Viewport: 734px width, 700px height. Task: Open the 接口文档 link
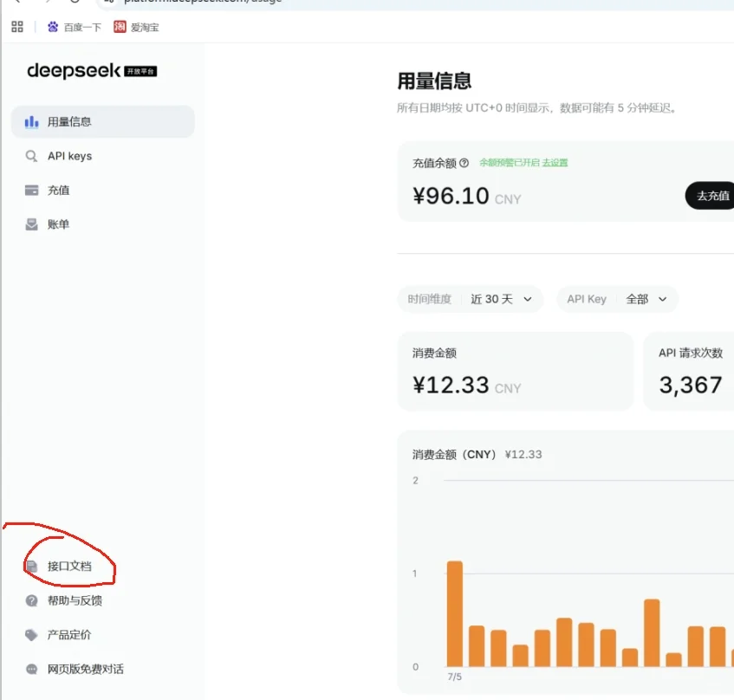(x=69, y=567)
